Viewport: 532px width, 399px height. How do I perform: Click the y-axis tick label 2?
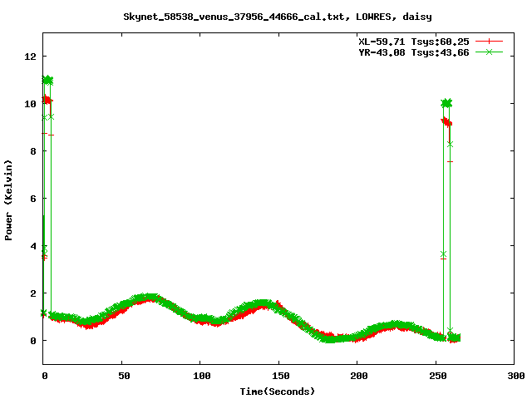(33, 293)
